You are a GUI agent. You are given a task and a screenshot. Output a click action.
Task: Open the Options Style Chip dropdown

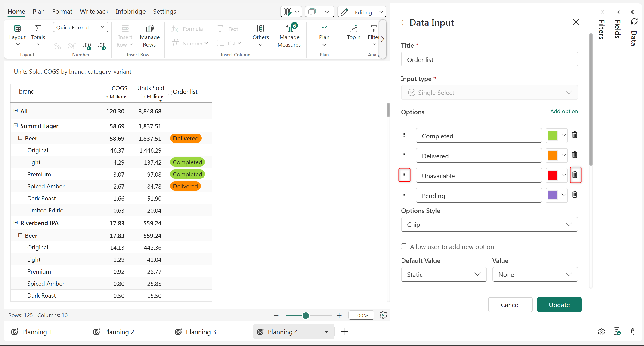click(489, 224)
